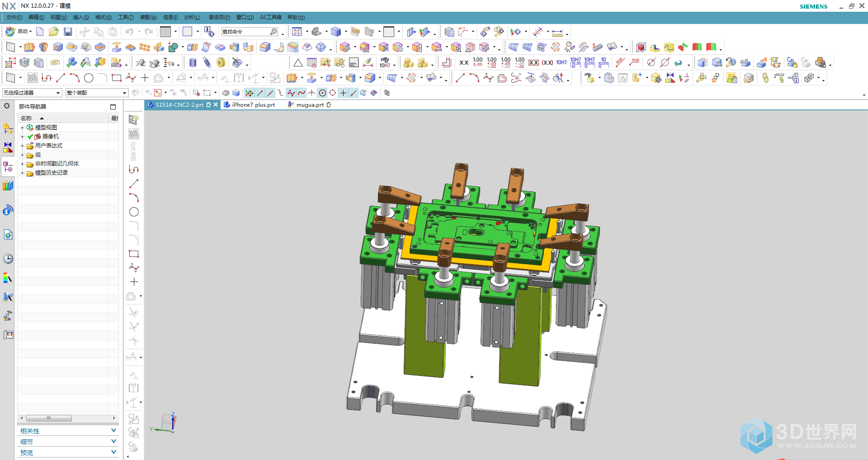Toggle the Mid Point snap option
The width and height of the screenshot is (868, 460).
click(x=270, y=93)
